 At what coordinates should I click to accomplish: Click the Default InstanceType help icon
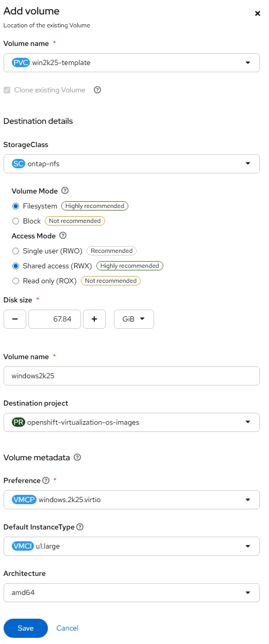click(x=80, y=527)
